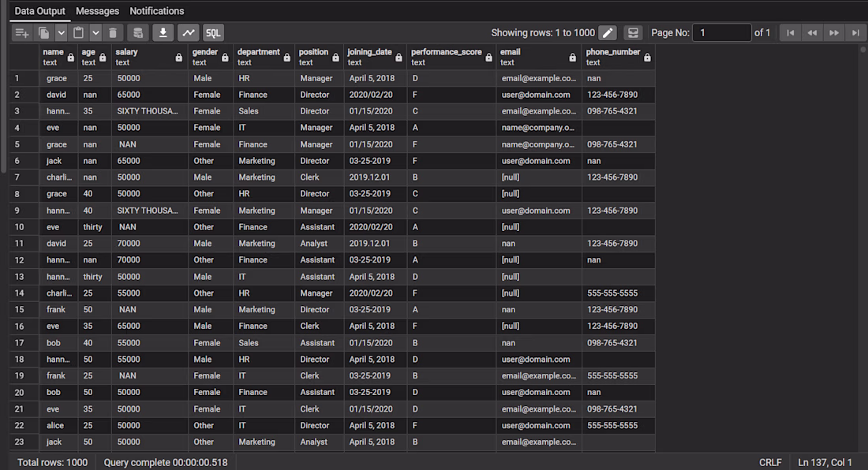This screenshot has height=470, width=868.
Task: Open the Notifications tab
Action: click(x=157, y=11)
